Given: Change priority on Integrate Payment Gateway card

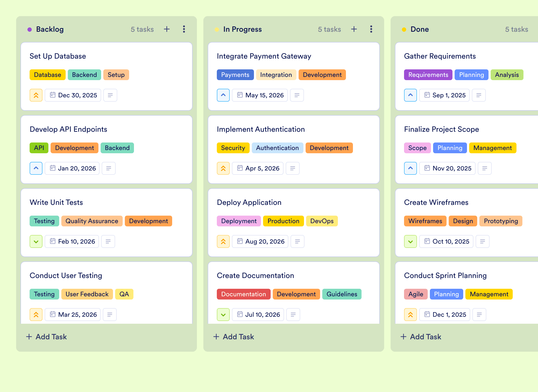Looking at the screenshot, I should click(x=223, y=95).
